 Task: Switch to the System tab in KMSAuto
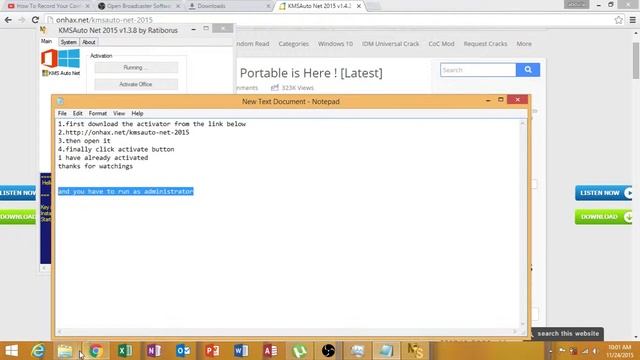point(68,42)
